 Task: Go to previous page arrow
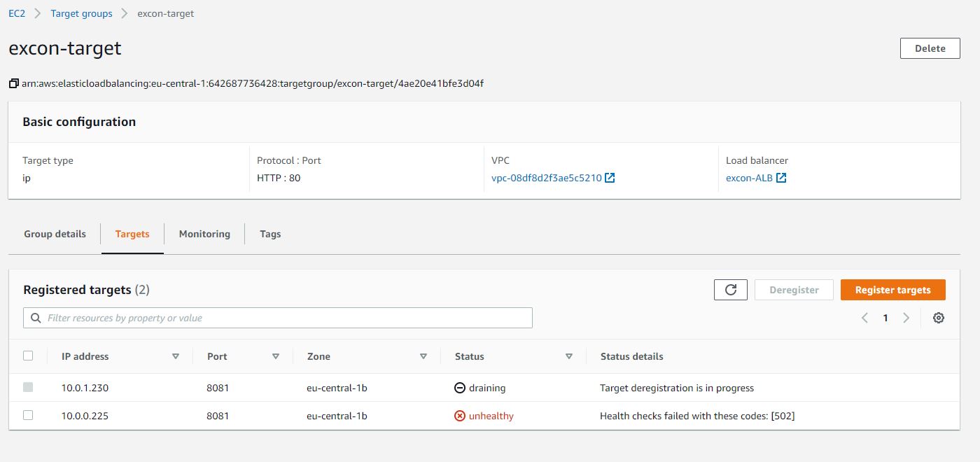tap(864, 318)
